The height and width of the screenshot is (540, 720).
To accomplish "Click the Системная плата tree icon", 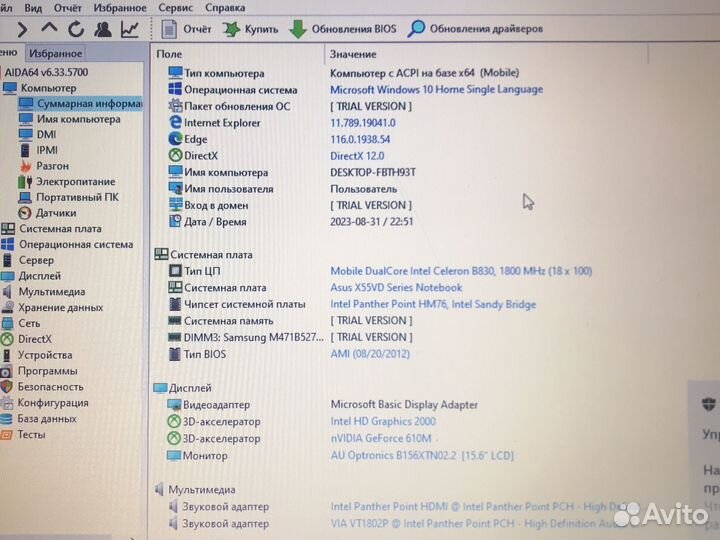I will (x=8, y=229).
